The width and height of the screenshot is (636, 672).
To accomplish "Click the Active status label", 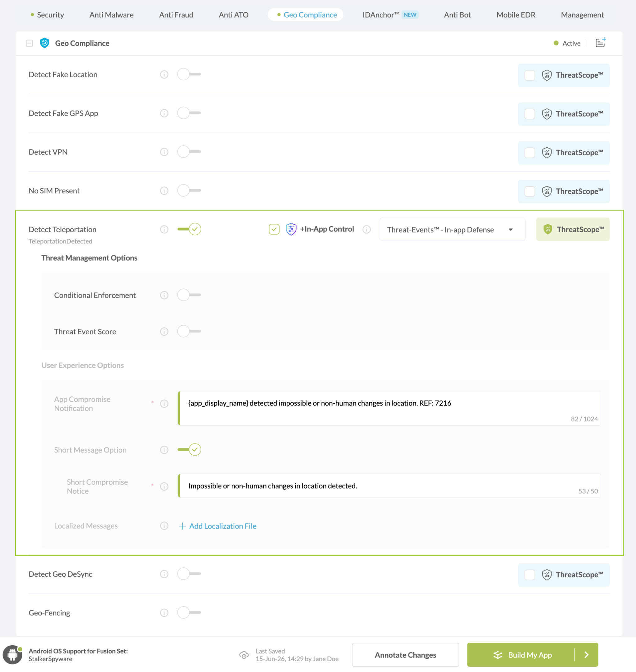I will tap(571, 43).
